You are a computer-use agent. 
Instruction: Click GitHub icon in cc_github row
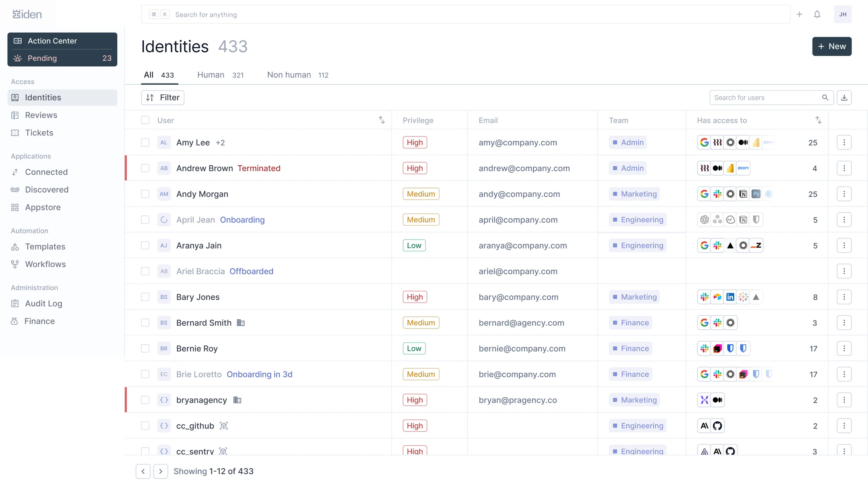(x=717, y=426)
